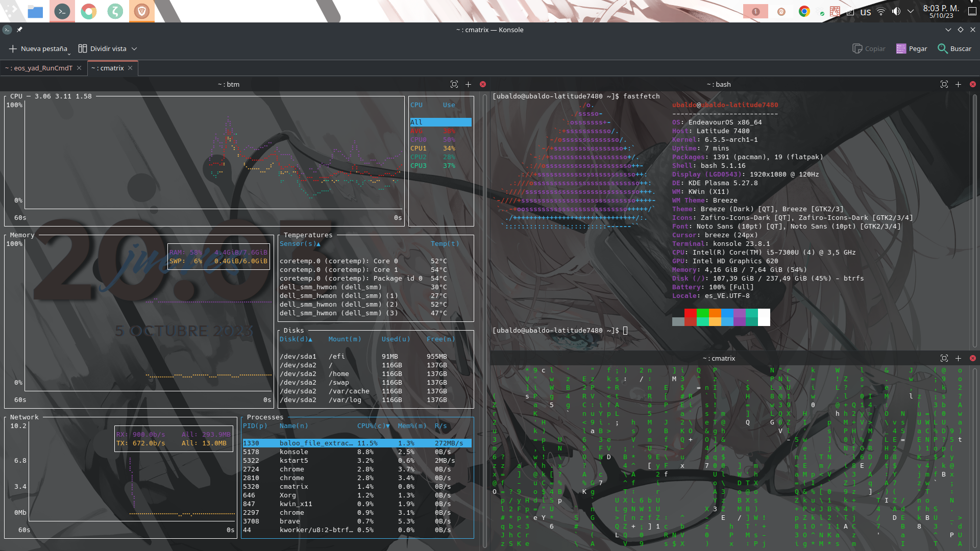Expand the hidden system tray icons arrow
The width and height of the screenshot is (980, 551).
(911, 11)
